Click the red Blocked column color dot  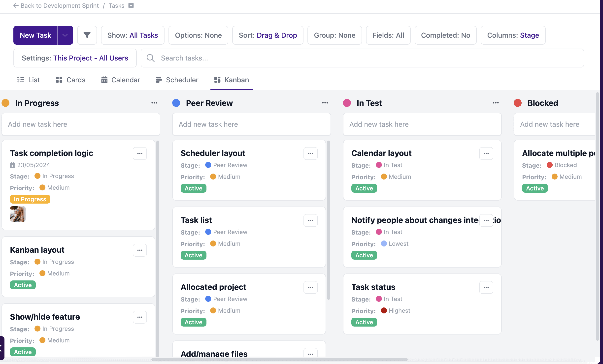point(517,103)
